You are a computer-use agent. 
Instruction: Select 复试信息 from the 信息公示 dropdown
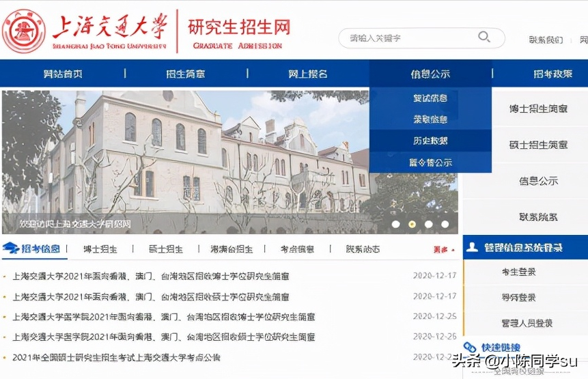[430, 98]
